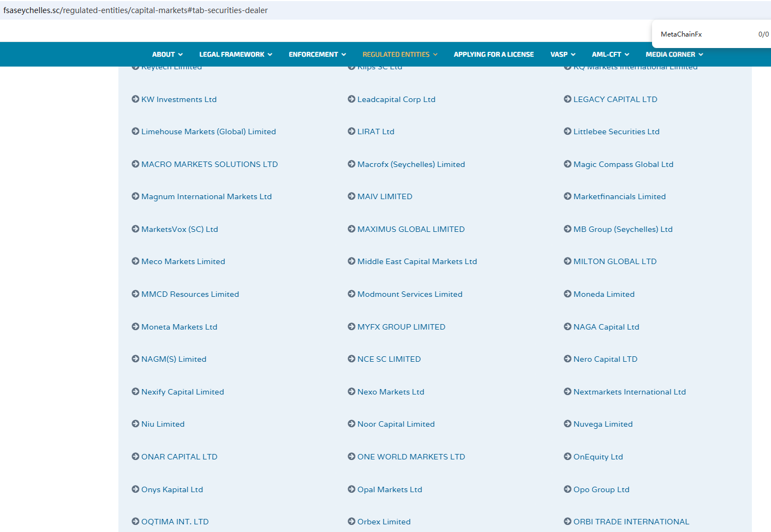771x532 pixels.
Task: Open the Opal Markets Ltd link
Action: pyautogui.click(x=390, y=489)
